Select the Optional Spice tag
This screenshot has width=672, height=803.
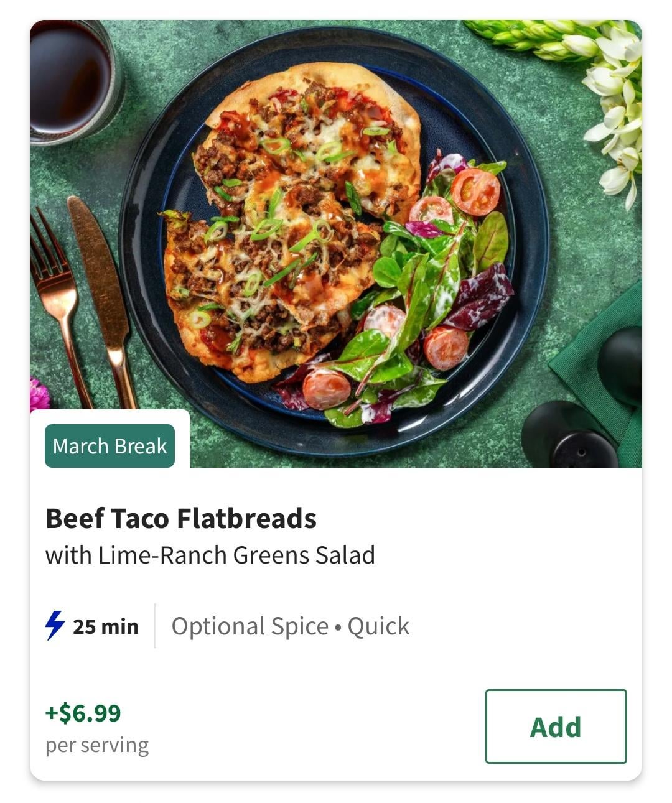click(250, 626)
